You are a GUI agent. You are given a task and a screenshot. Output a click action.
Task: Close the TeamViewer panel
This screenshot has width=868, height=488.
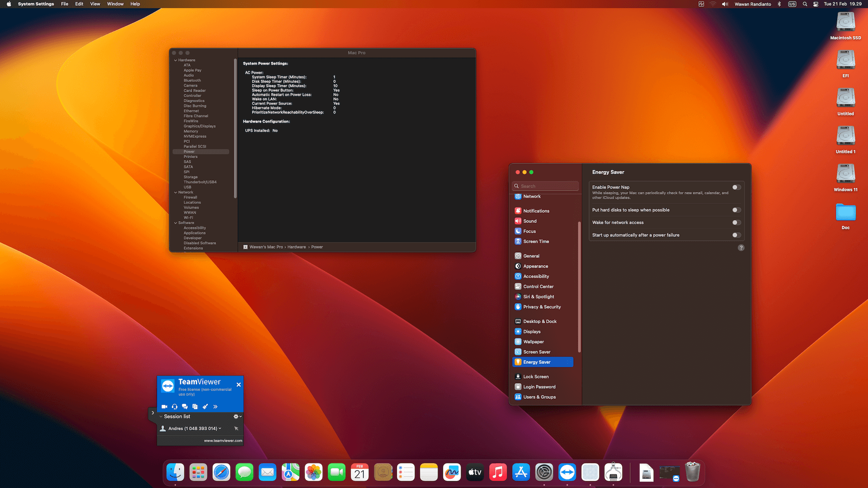pos(239,385)
